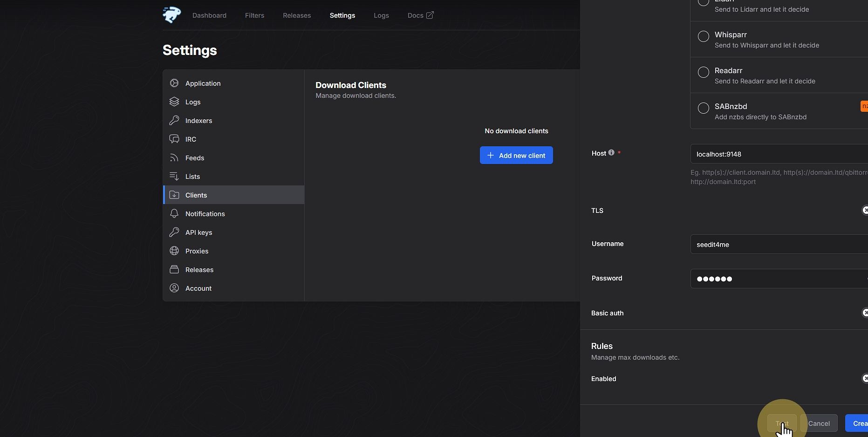Click the Host info tooltip icon
This screenshot has height=437, width=868.
[611, 152]
